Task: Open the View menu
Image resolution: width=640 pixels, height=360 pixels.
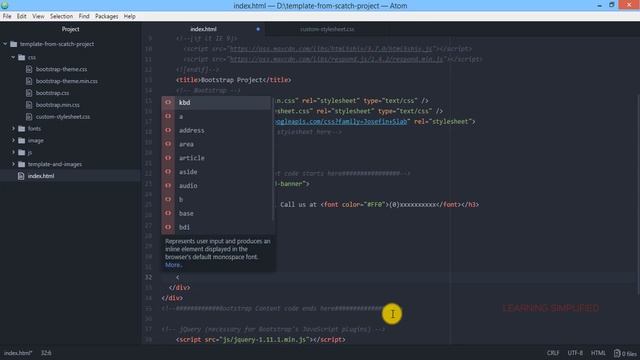Action: coord(38,16)
